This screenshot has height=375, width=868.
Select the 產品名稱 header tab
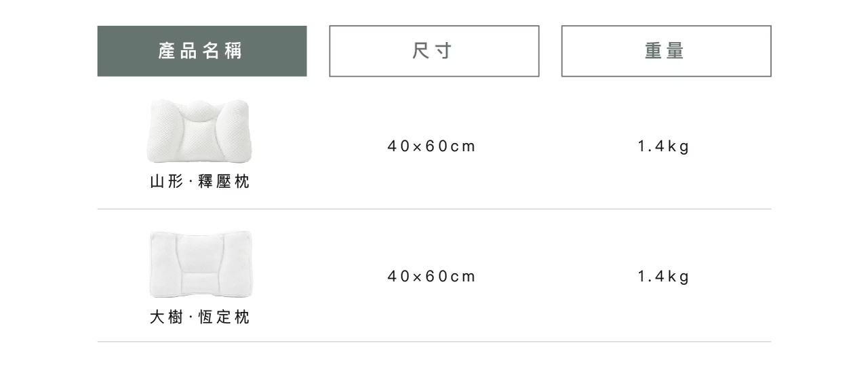(201, 51)
